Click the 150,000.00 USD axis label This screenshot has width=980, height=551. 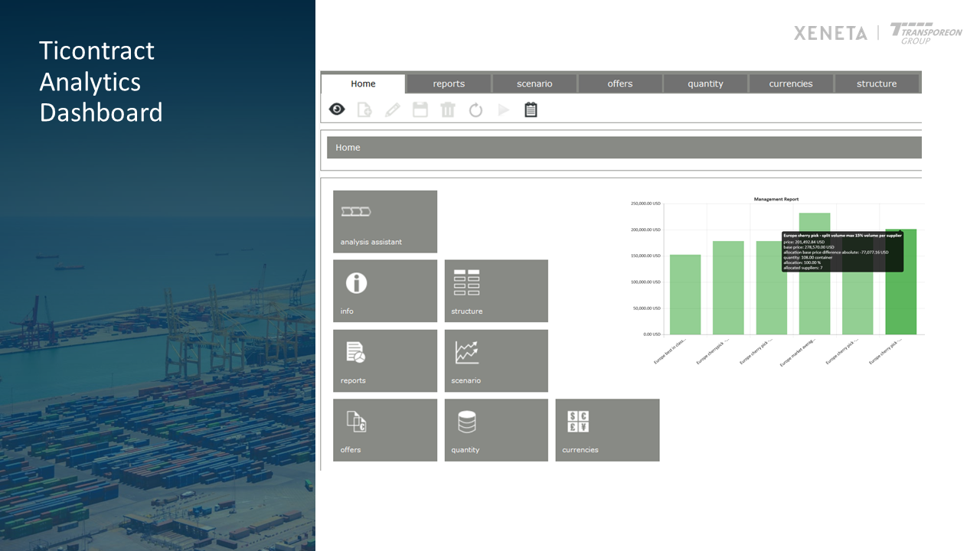coord(646,256)
